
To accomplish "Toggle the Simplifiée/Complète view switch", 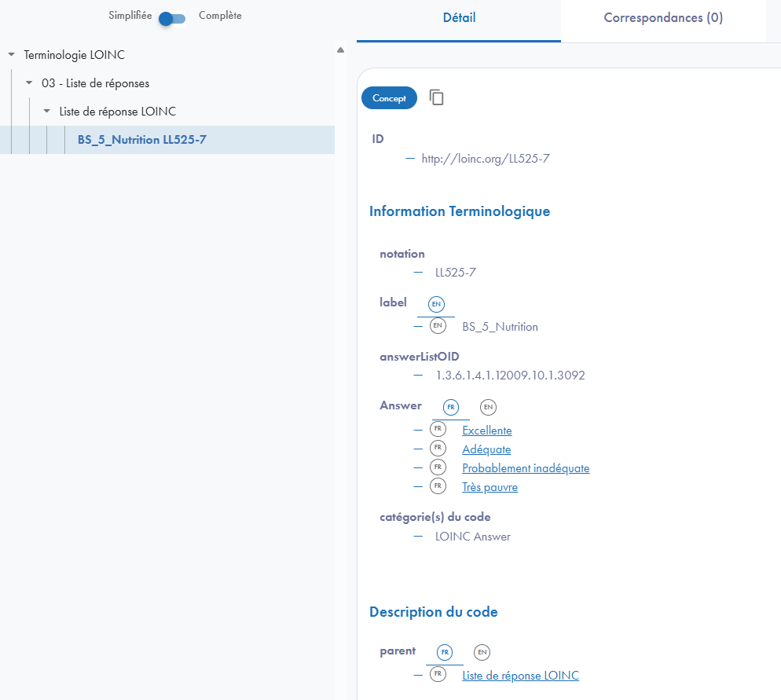I will tap(172, 18).
